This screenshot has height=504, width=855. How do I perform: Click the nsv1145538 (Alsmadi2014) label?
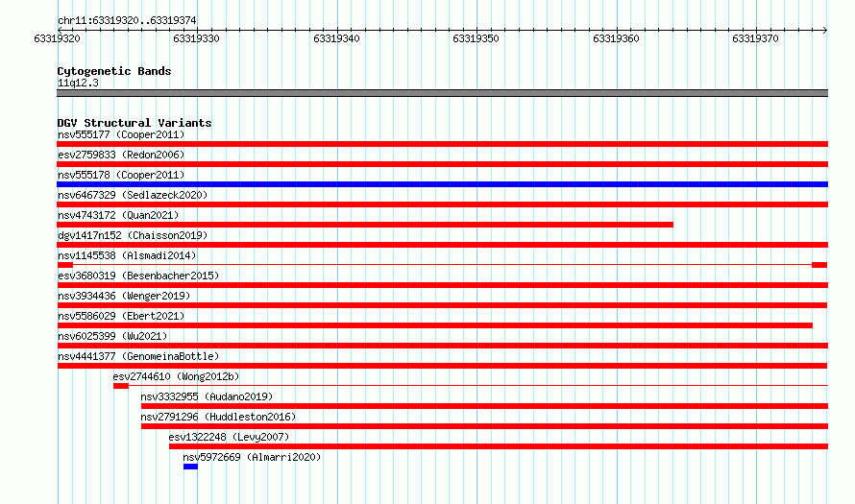[127, 255]
